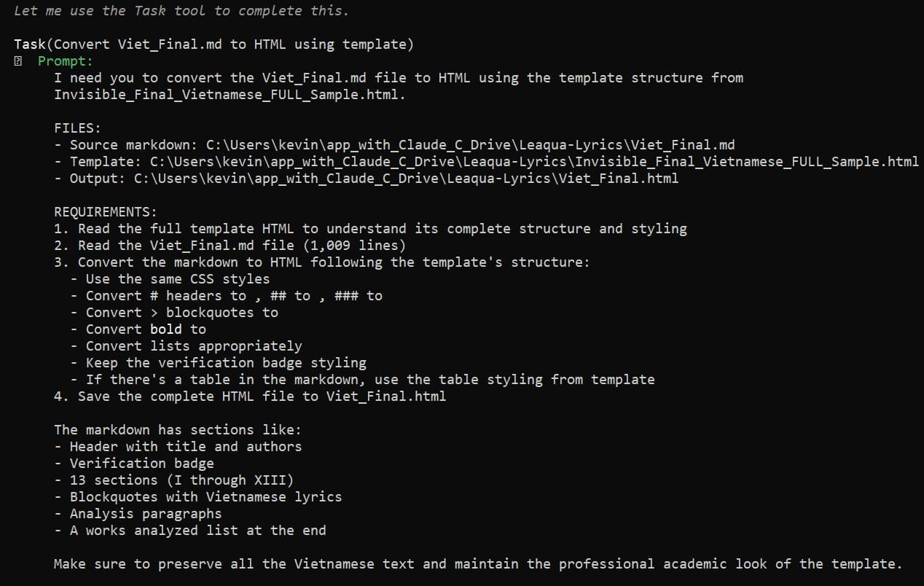
Task: Click the FILES: heading
Action: point(77,128)
